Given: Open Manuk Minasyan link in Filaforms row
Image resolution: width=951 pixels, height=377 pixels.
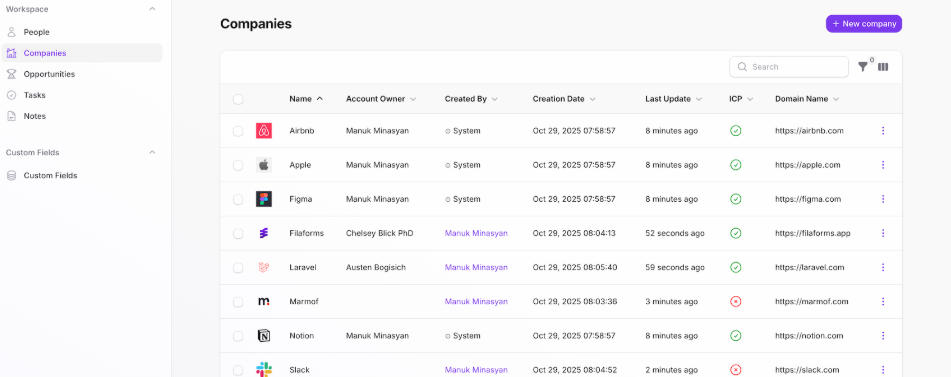Looking at the screenshot, I should pyautogui.click(x=476, y=233).
